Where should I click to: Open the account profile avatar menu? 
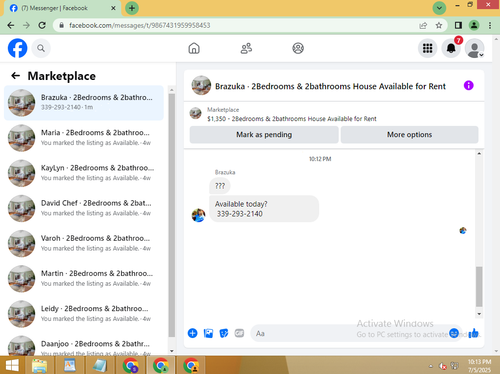pyautogui.click(x=475, y=48)
